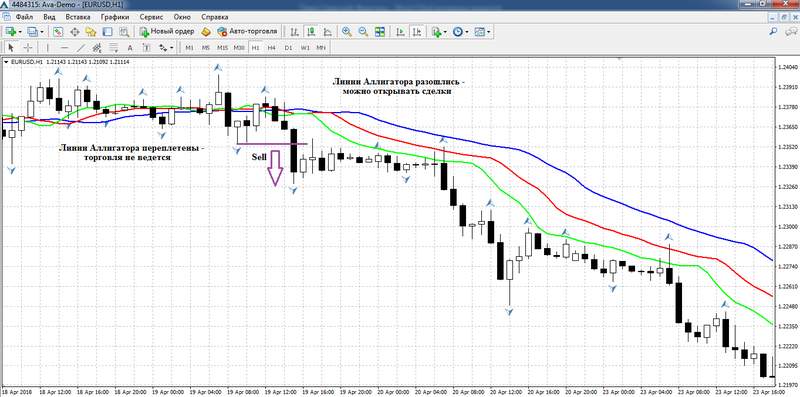Image resolution: width=800 pixels, height=397 pixels.
Task: Expand the New Chart dropdown arrow
Action: pyautogui.click(x=20, y=32)
